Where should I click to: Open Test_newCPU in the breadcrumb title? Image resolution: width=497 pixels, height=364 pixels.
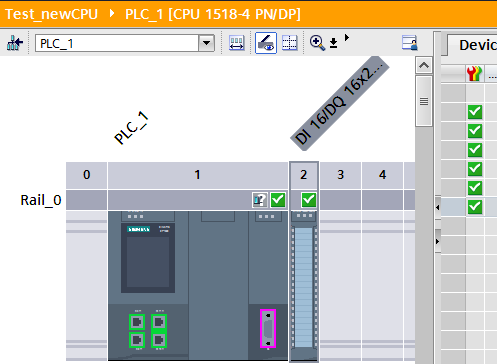[x=51, y=14]
